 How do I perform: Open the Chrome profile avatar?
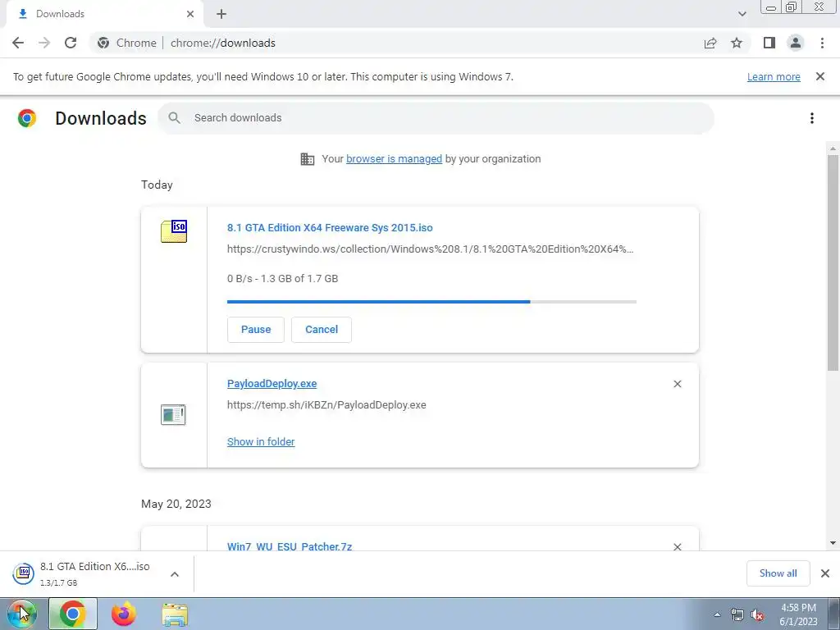point(796,43)
